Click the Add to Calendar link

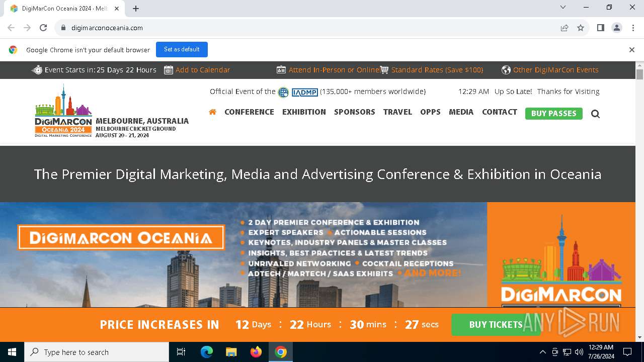[x=203, y=70]
